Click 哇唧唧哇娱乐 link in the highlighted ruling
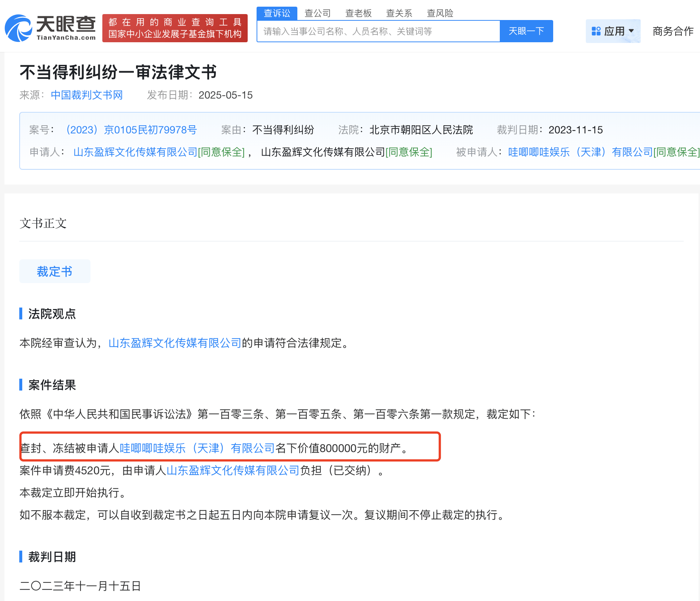This screenshot has height=601, width=700. coord(197,448)
